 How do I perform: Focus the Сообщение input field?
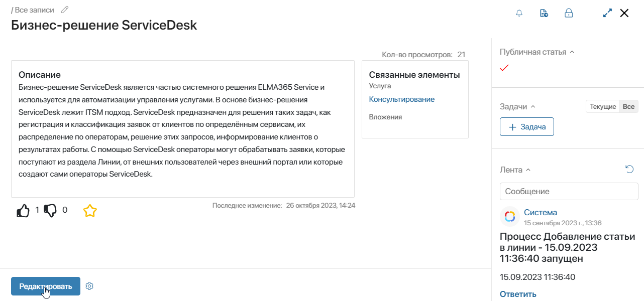569,191
